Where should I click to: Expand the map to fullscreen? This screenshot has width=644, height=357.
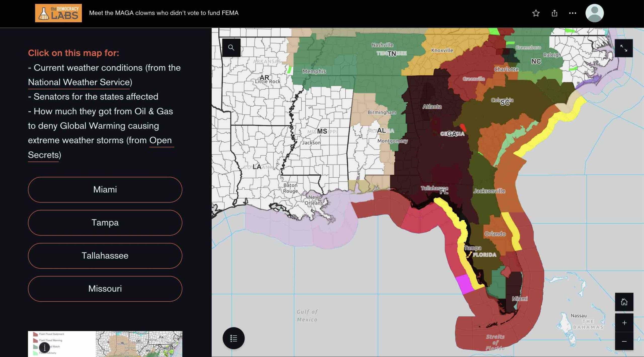[x=624, y=48]
